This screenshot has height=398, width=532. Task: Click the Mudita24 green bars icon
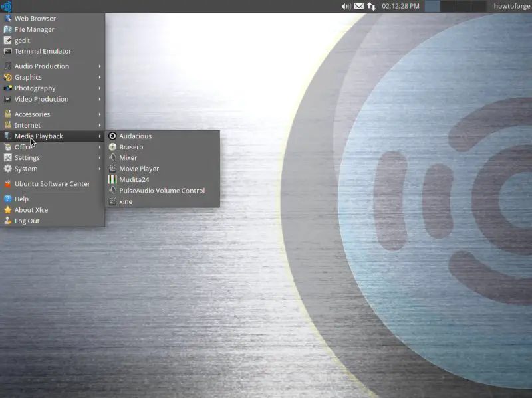(x=112, y=179)
